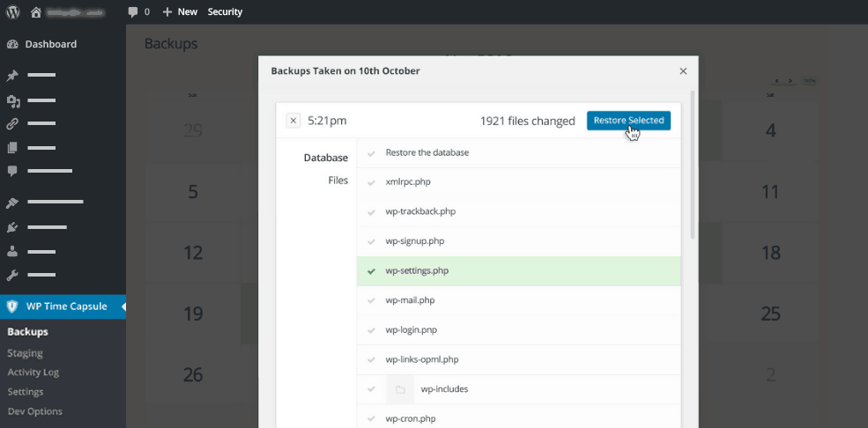
Task: Click the backup dialog's vertical scrollbar
Action: point(693,167)
